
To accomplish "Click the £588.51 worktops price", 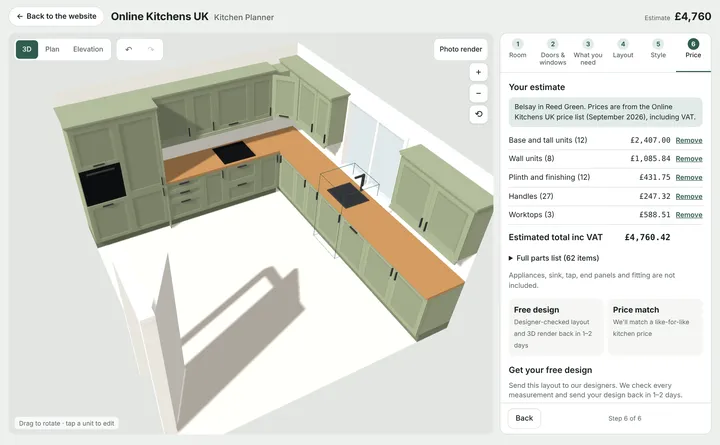I will coord(655,214).
